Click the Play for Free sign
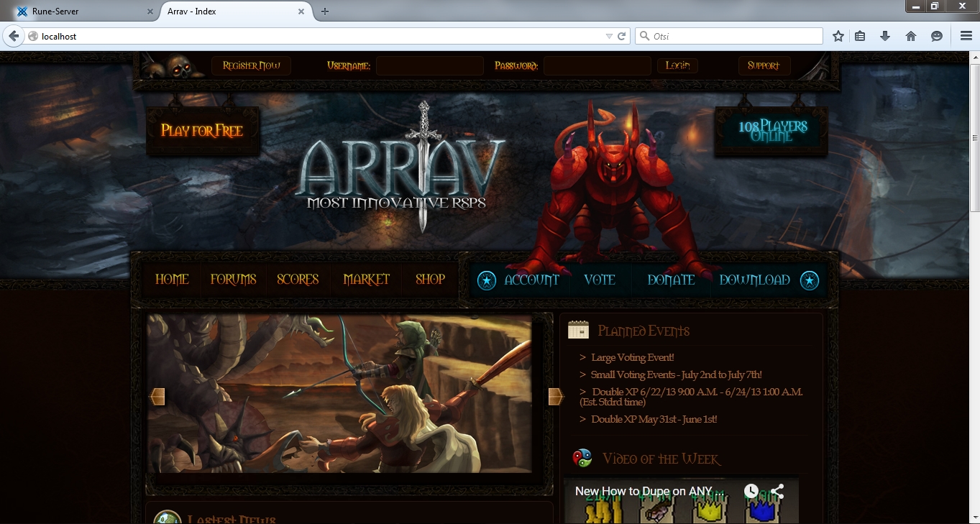This screenshot has width=980, height=524. coord(202,131)
